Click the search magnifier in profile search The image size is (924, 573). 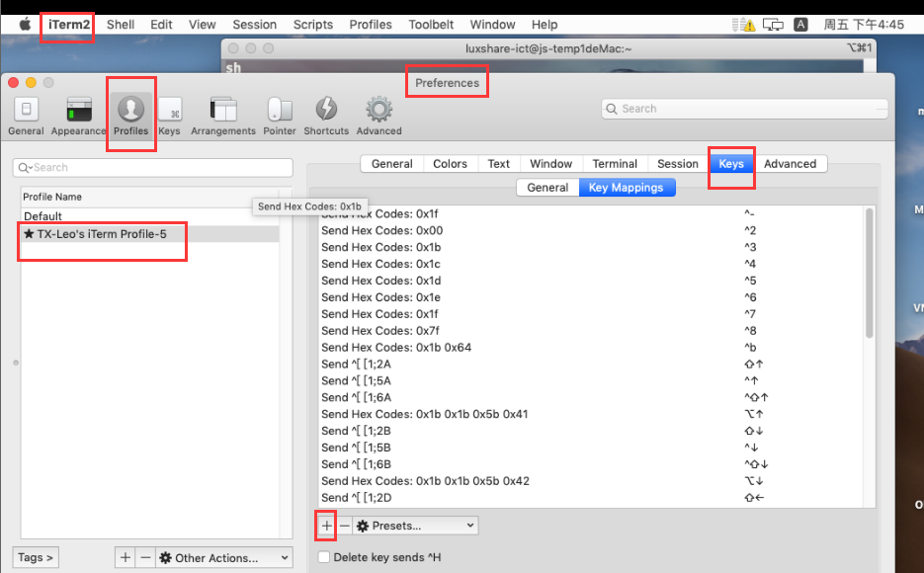[24, 168]
